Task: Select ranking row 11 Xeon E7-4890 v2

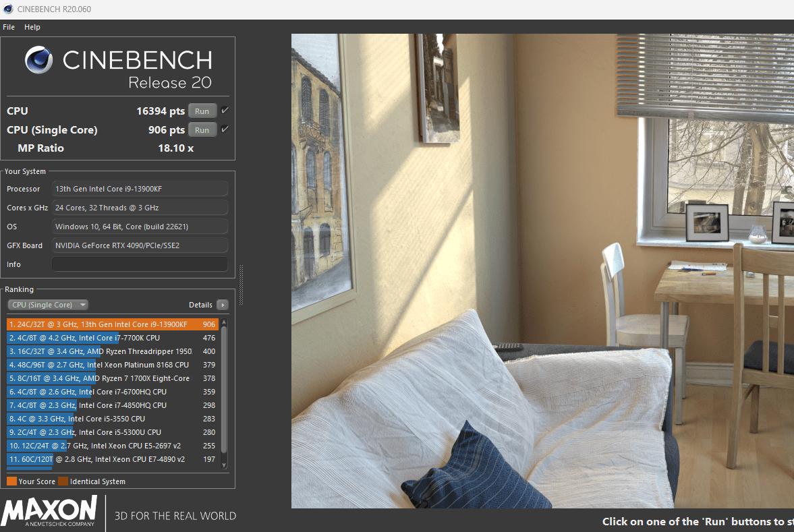Action: click(113, 459)
